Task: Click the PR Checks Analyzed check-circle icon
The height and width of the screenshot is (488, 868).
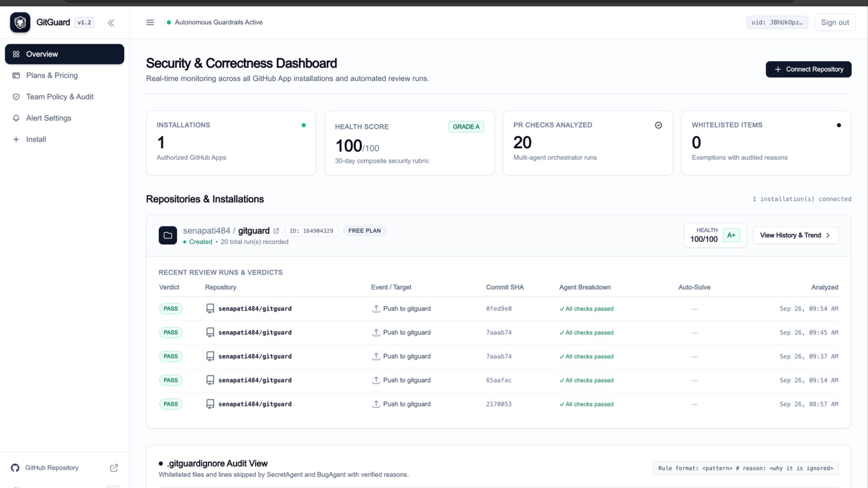Action: (x=658, y=125)
